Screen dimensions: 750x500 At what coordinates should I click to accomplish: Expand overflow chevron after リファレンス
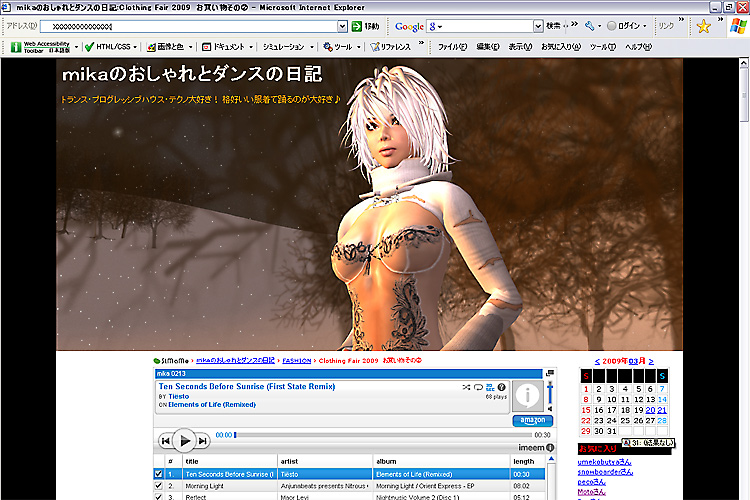421,43
